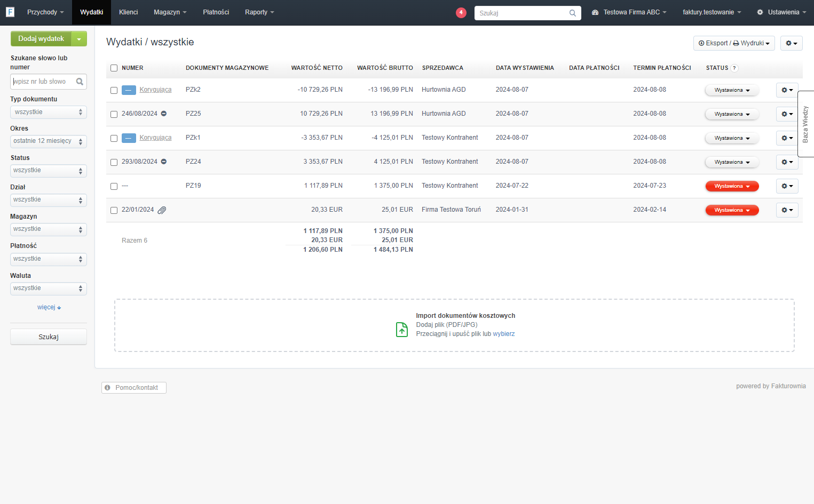814x504 pixels.
Task: Go to the Wydatki tab
Action: [x=91, y=12]
